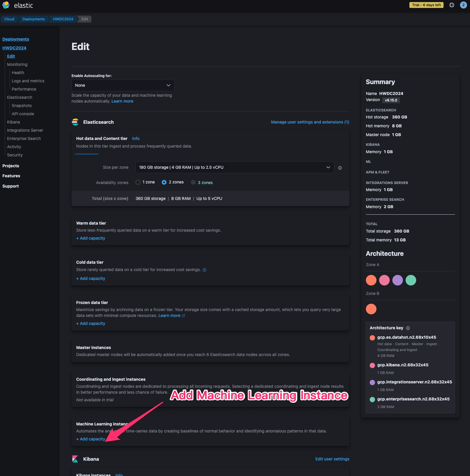Open HWDC2024 link in sidebar

[14, 48]
